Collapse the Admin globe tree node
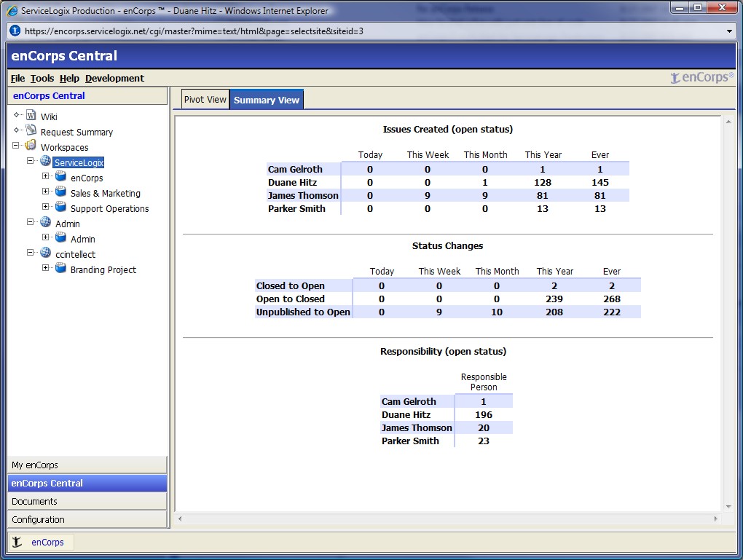This screenshot has width=743, height=560. coord(31,222)
